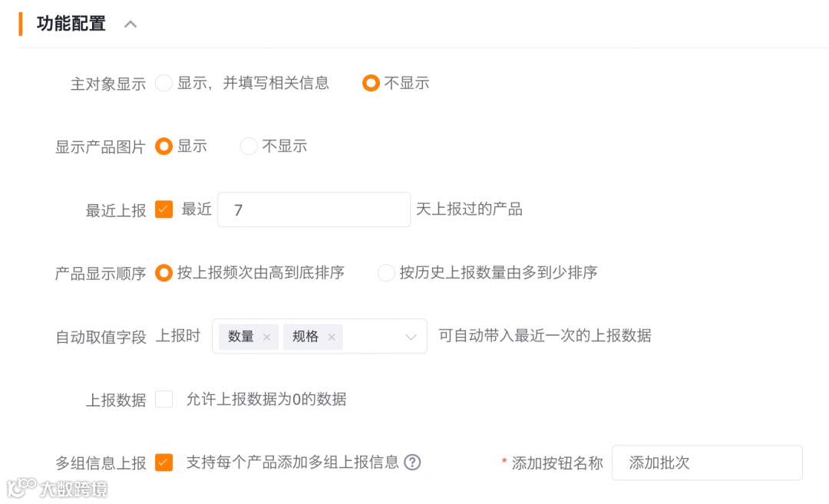Screen dimensions: 829x504
Task: Select 显示，并填写相关信息 radio option
Action: (164, 83)
